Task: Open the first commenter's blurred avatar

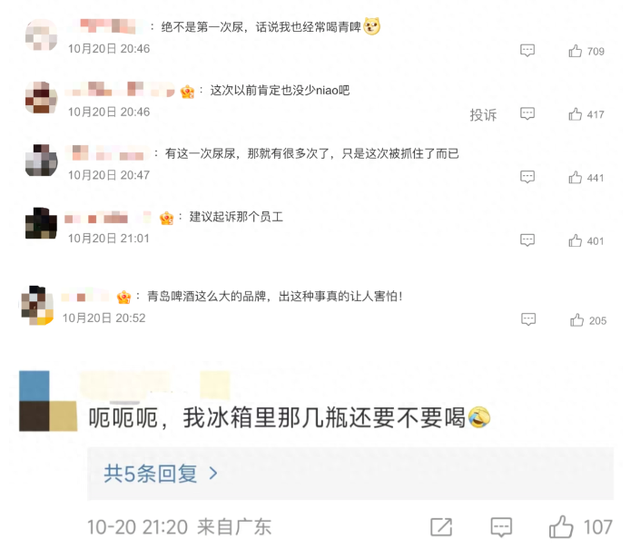Action: (x=41, y=35)
